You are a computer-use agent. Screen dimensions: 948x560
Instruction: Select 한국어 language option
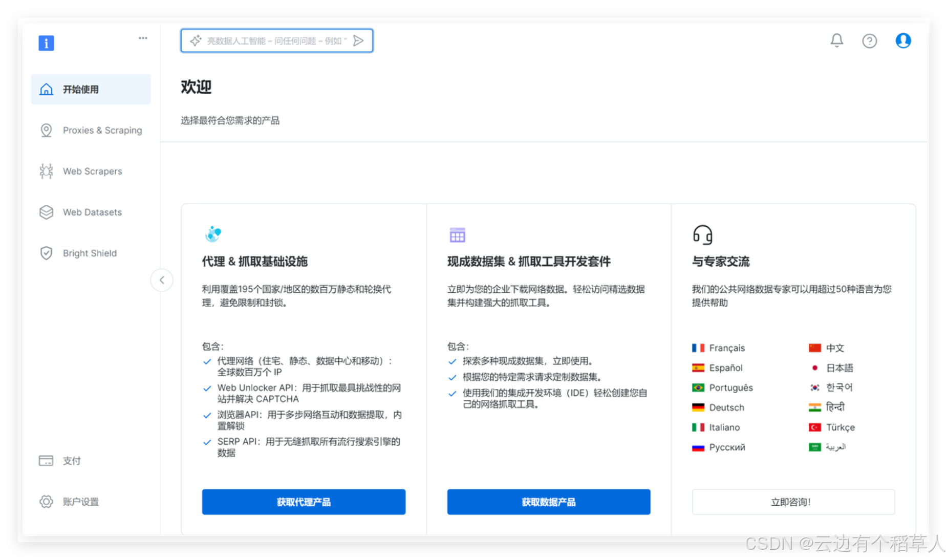(831, 387)
